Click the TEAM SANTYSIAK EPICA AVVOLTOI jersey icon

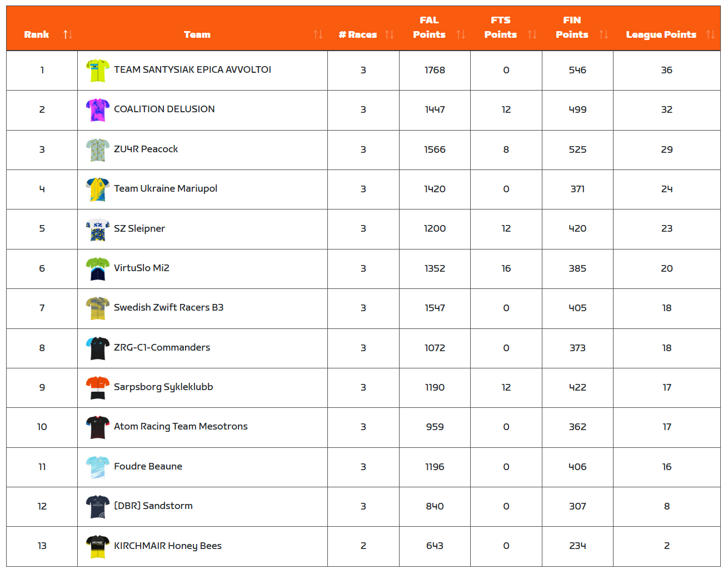click(98, 71)
